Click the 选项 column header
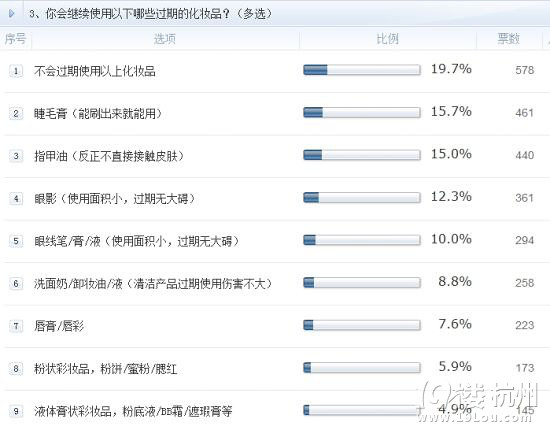This screenshot has height=430, width=550. tap(165, 39)
